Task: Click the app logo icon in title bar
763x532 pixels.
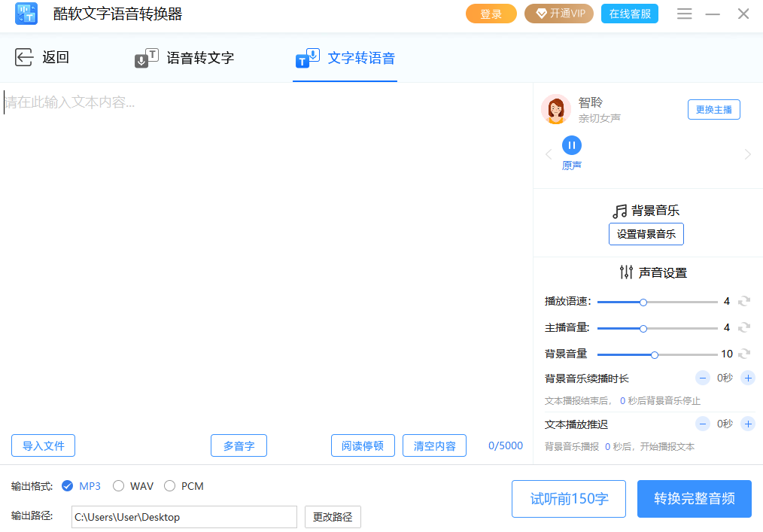Action: 26,14
